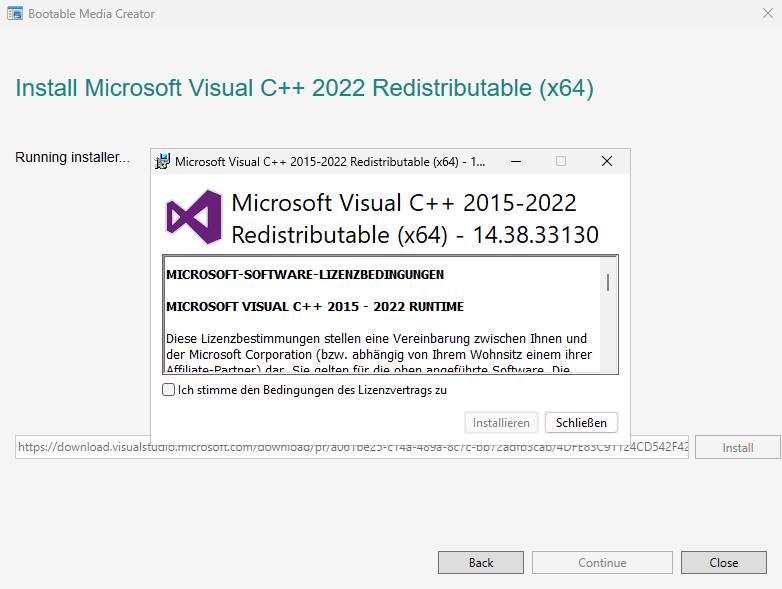Image resolution: width=782 pixels, height=589 pixels.
Task: Click the Close button at bottom right
Action: coord(724,563)
